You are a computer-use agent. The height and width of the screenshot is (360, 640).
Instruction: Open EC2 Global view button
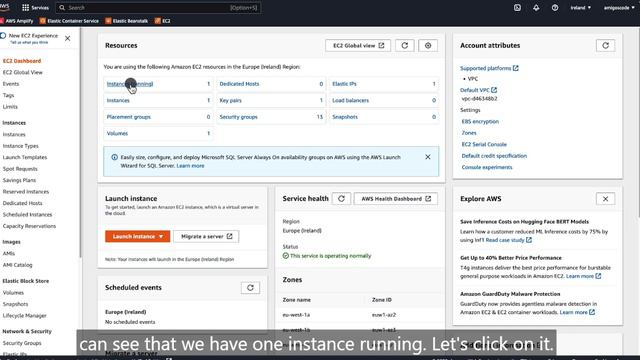tap(358, 45)
